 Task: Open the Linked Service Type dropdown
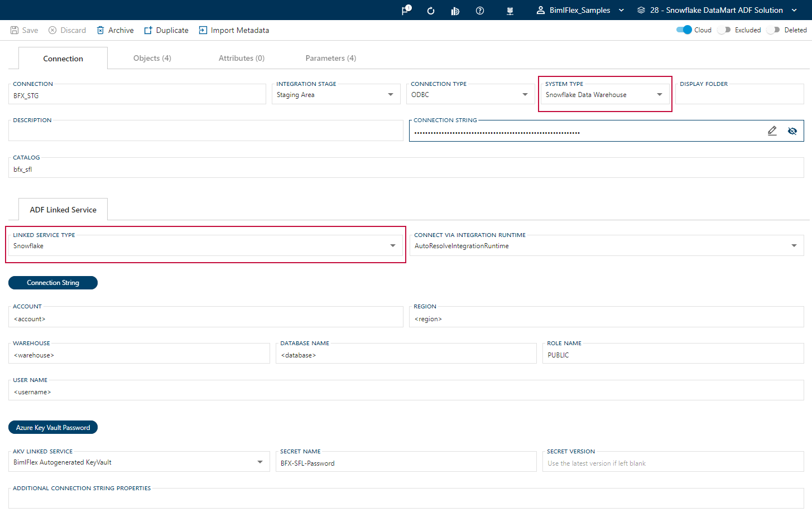click(x=393, y=246)
